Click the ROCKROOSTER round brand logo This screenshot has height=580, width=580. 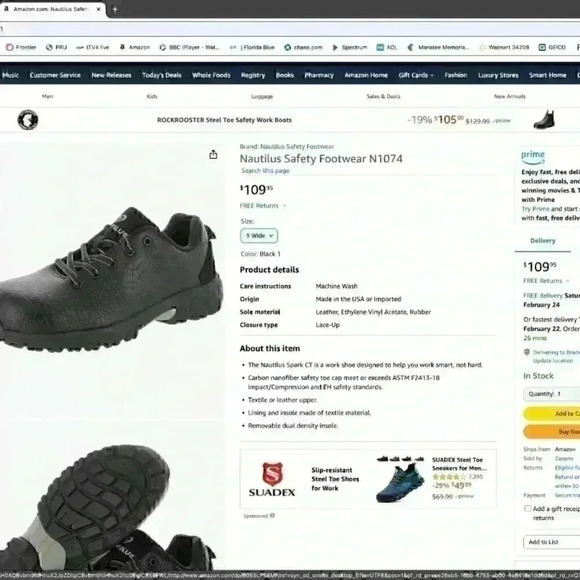pos(28,120)
